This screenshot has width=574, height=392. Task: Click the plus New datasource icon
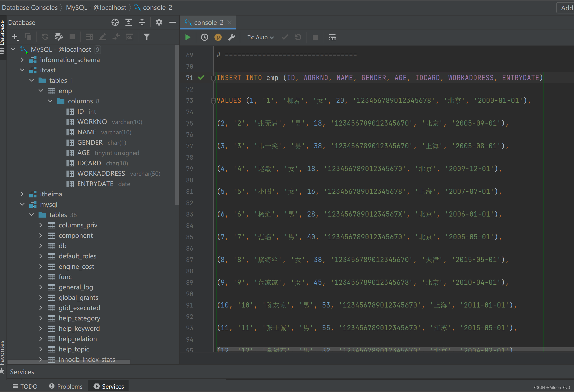(15, 37)
